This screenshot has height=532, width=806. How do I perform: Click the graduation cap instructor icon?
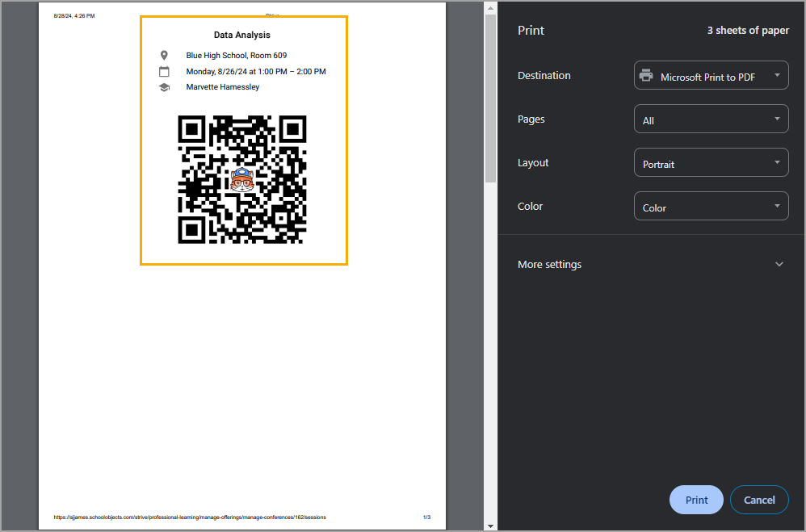(x=164, y=87)
